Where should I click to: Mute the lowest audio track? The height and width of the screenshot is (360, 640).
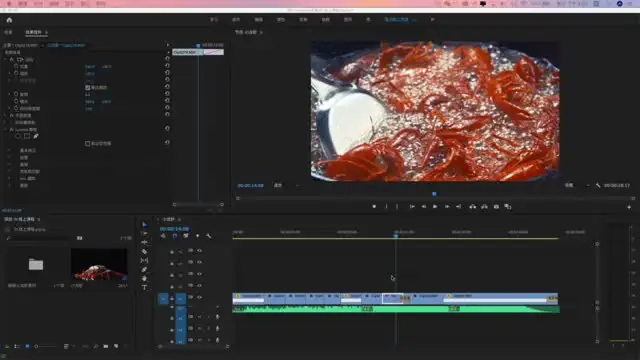pyautogui.click(x=200, y=340)
